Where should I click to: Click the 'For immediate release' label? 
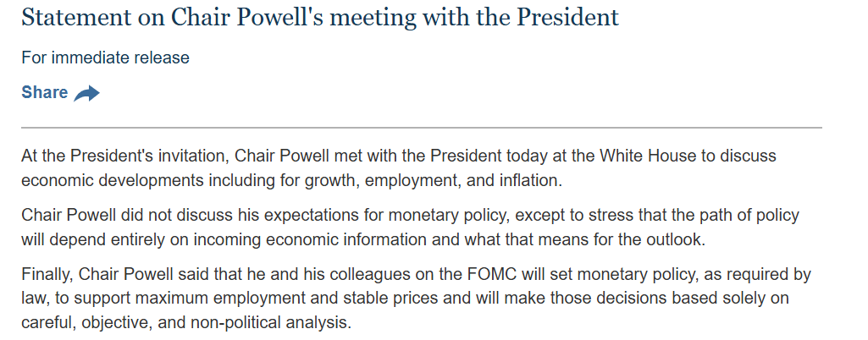pos(105,58)
